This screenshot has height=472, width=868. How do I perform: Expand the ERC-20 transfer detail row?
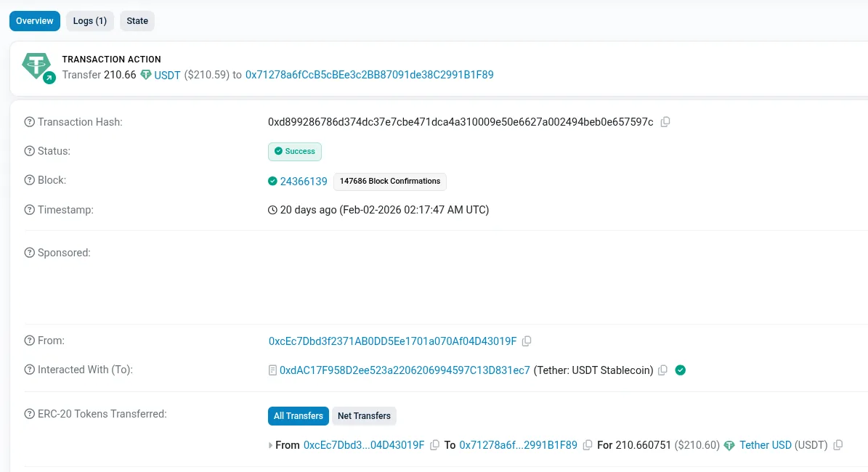(x=271, y=445)
